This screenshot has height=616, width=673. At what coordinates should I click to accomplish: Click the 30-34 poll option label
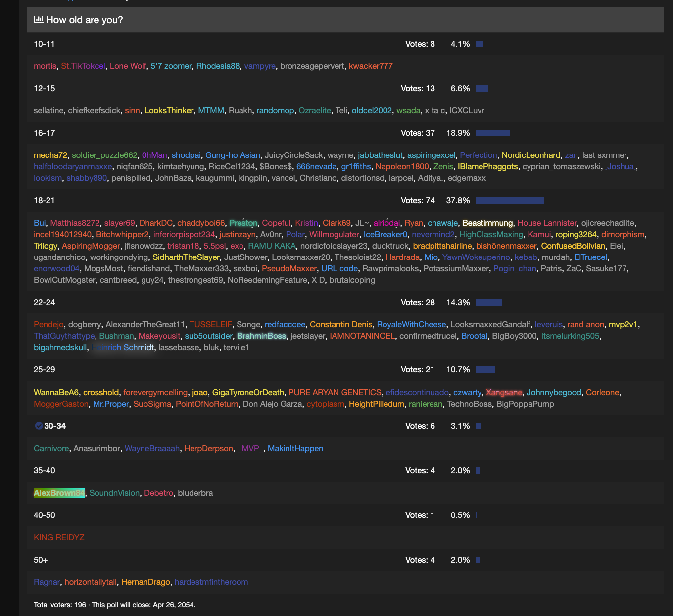[55, 426]
